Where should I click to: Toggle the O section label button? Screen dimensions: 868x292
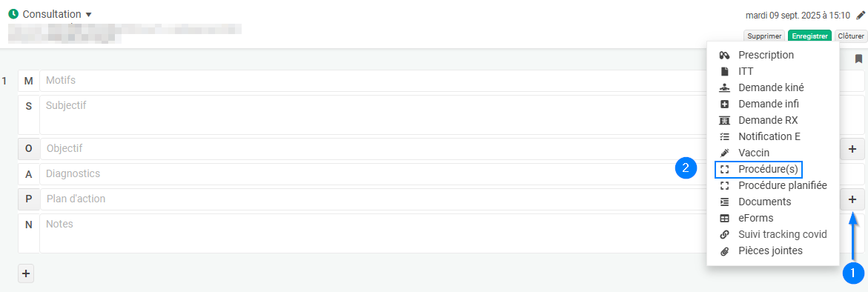pyautogui.click(x=29, y=149)
